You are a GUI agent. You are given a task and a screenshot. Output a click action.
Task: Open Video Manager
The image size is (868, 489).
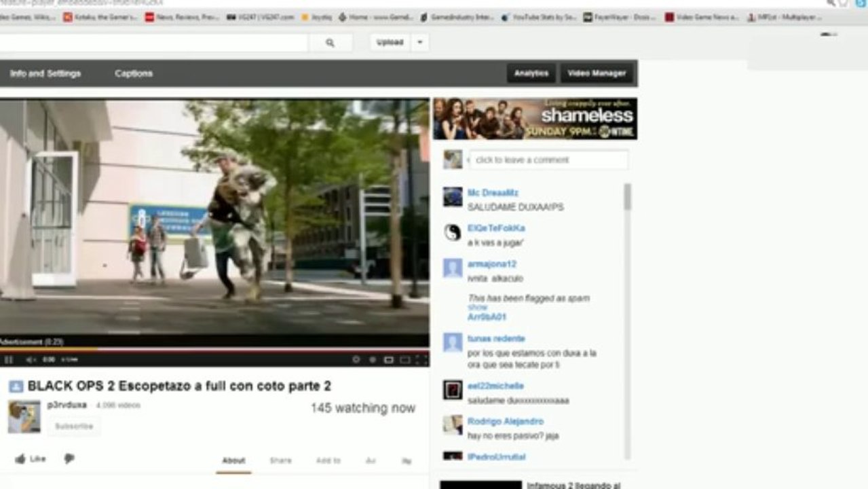click(597, 73)
